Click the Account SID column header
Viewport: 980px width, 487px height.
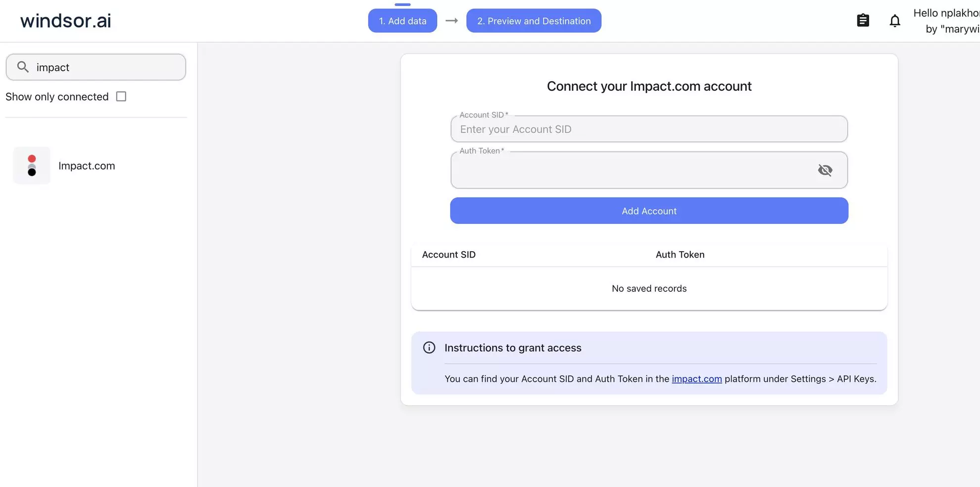[448, 255]
